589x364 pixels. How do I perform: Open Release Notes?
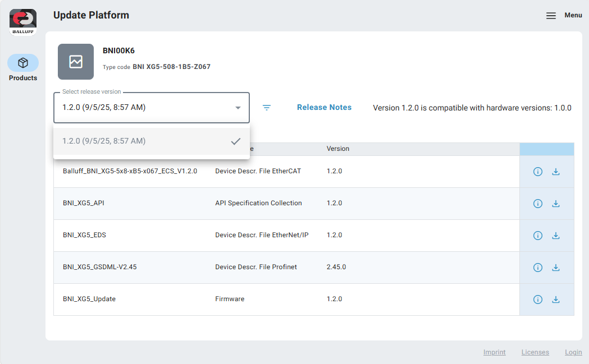click(x=324, y=108)
